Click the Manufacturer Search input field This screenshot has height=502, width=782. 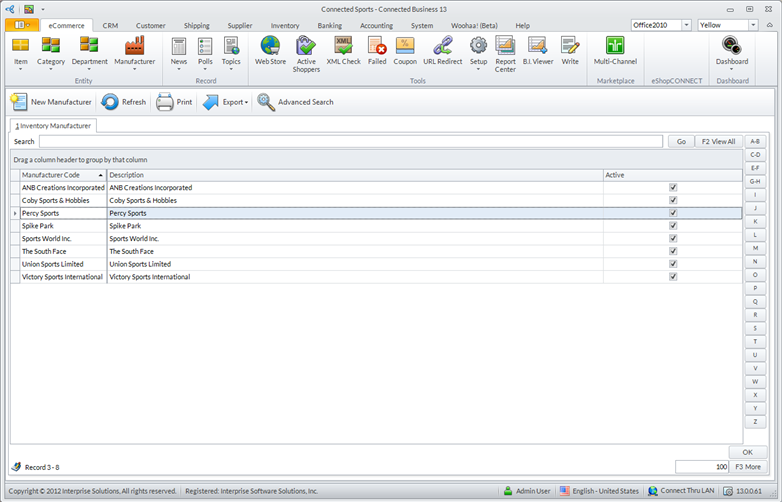click(x=350, y=142)
